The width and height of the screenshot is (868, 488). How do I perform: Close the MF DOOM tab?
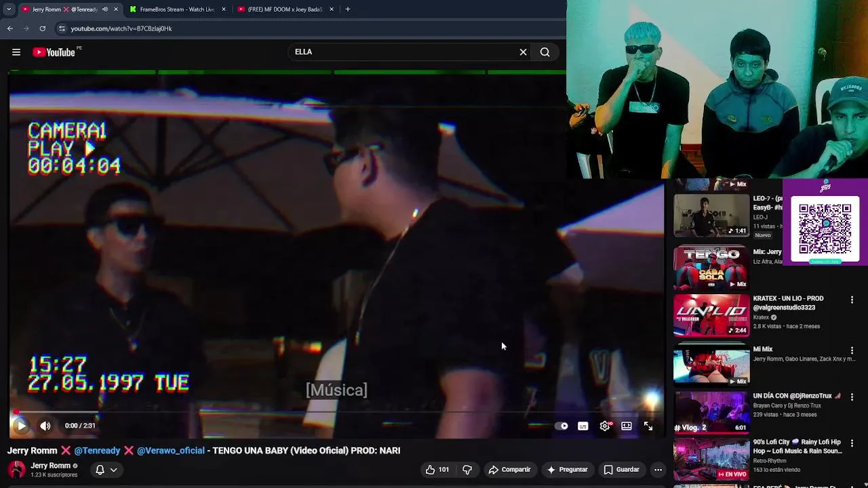(x=332, y=9)
